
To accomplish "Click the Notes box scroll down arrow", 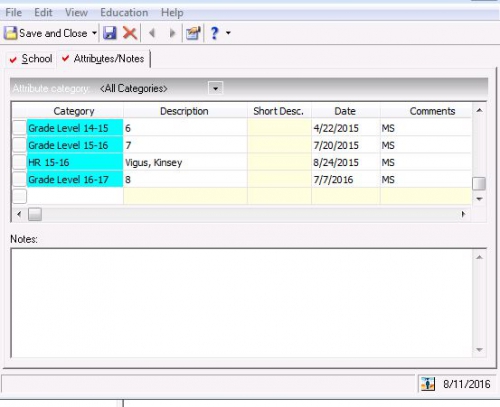I will coord(479,350).
